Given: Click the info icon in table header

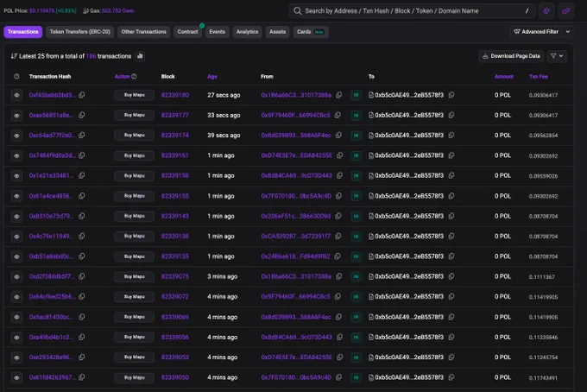Looking at the screenshot, I should [x=16, y=76].
